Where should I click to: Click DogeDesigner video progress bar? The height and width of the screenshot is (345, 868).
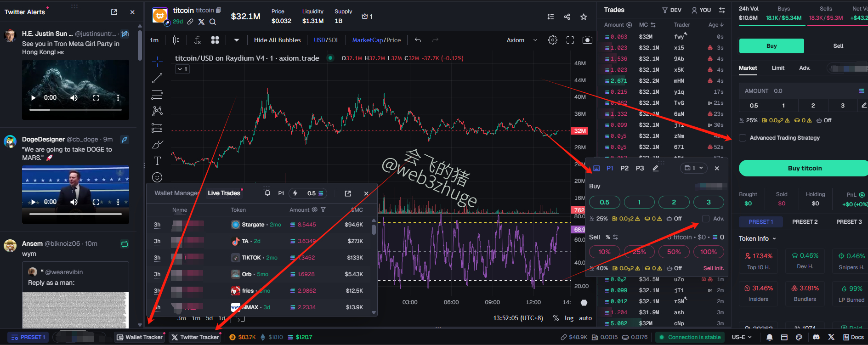point(75,214)
